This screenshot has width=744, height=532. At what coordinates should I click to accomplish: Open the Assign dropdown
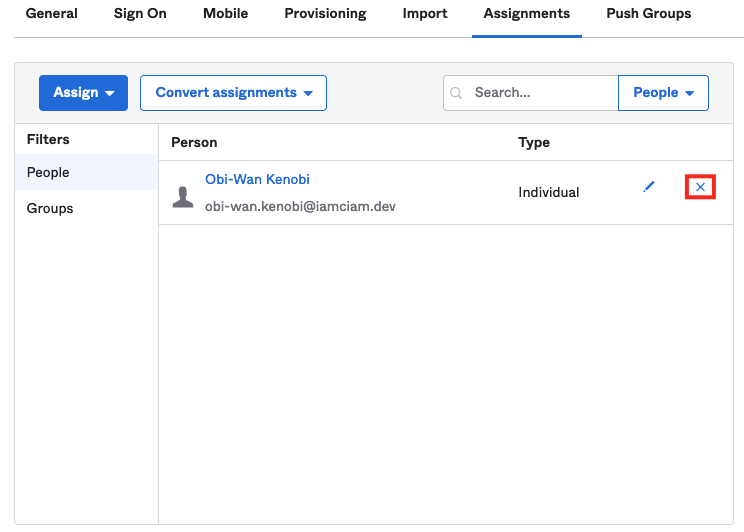pos(83,93)
